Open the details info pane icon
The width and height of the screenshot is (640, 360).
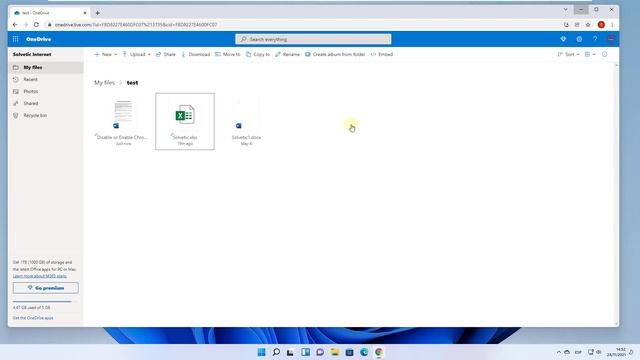pyautogui.click(x=604, y=54)
